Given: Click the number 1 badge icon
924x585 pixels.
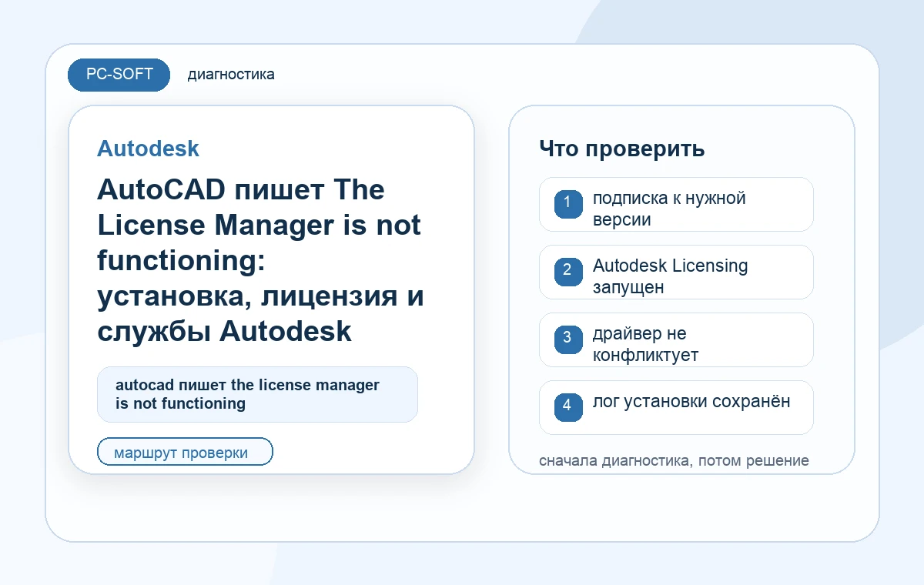Looking at the screenshot, I should tap(567, 204).
